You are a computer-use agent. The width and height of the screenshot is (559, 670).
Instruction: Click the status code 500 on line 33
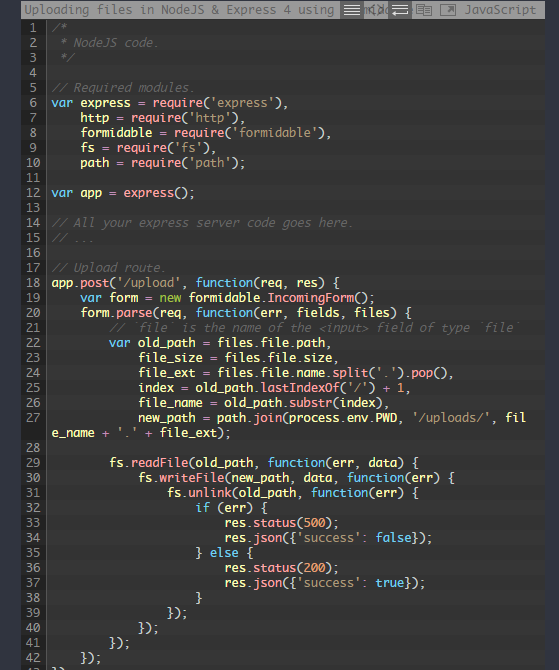coord(314,523)
